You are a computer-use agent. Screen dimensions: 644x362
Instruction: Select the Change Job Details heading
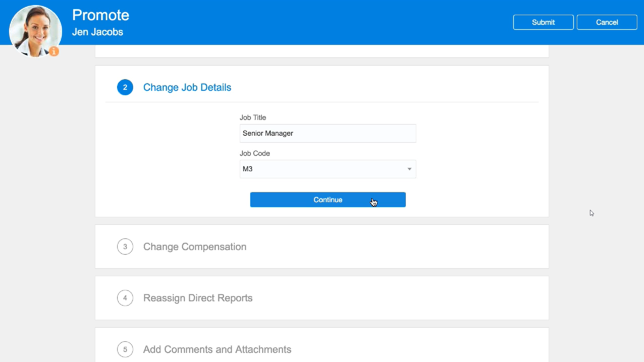tap(187, 87)
